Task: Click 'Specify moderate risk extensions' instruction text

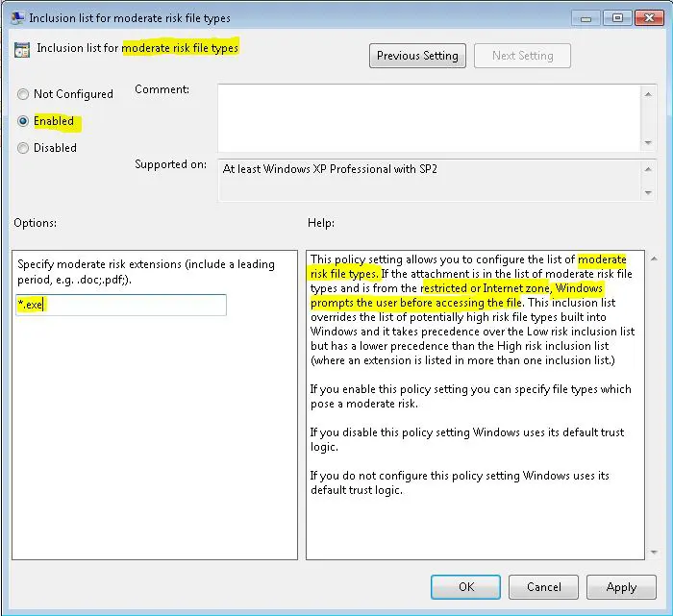Action: click(146, 272)
